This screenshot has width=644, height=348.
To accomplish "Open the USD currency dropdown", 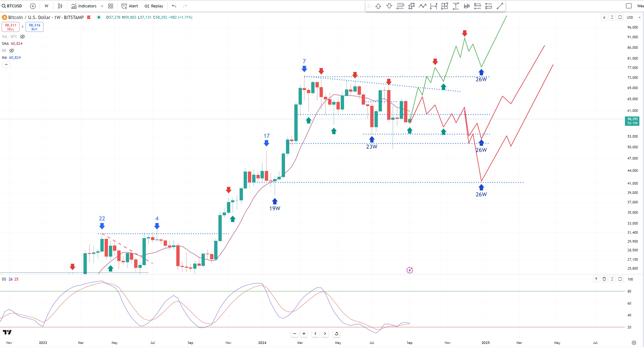I will coord(634,17).
